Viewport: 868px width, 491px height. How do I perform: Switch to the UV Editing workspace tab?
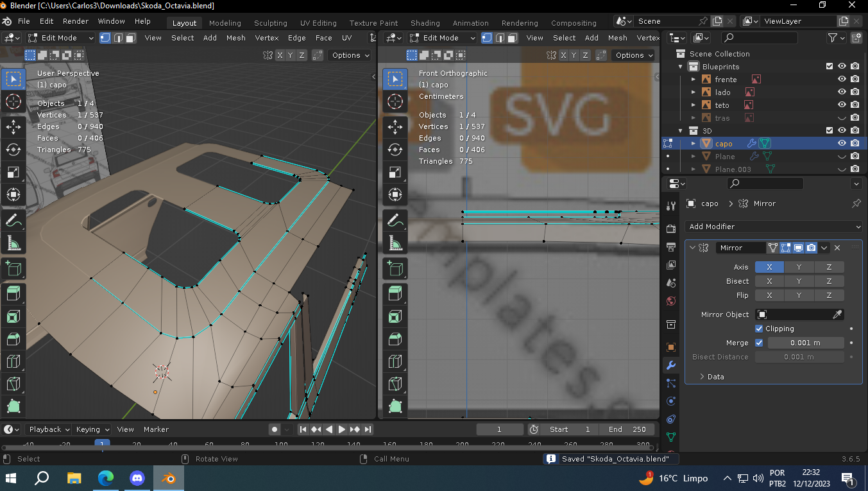pyautogui.click(x=319, y=23)
